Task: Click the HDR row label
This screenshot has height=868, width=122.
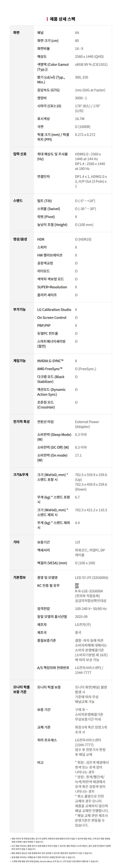Action: 41,239
